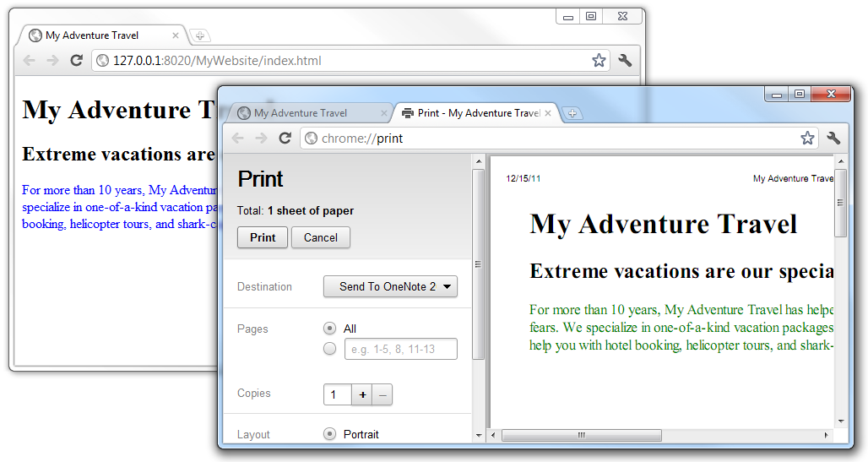Open a new tab in the rear browser window
The image size is (868, 462).
pyautogui.click(x=200, y=35)
